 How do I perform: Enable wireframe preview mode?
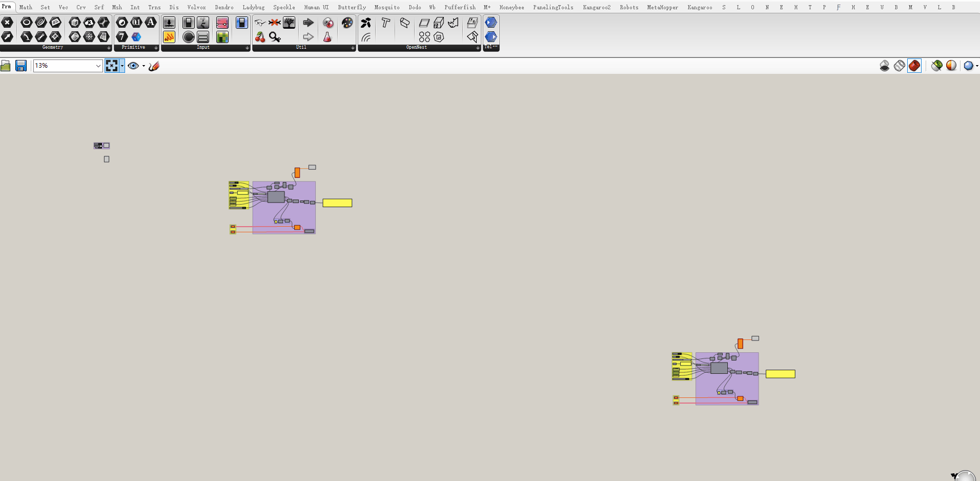[900, 66]
